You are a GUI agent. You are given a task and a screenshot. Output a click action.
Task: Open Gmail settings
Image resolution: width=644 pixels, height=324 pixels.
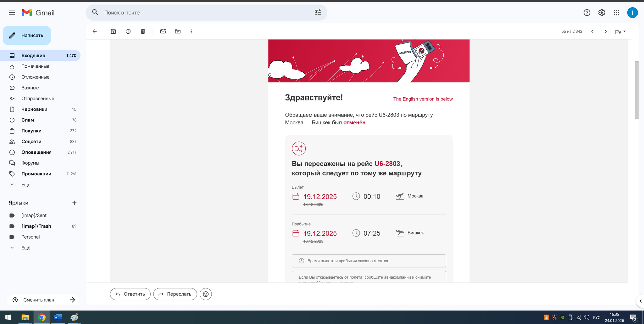[601, 13]
